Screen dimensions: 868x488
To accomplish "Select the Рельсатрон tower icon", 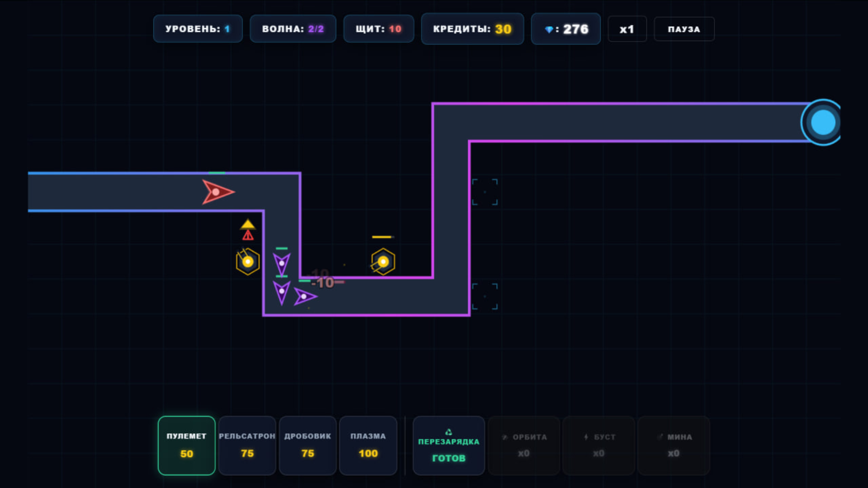I will pos(247,446).
